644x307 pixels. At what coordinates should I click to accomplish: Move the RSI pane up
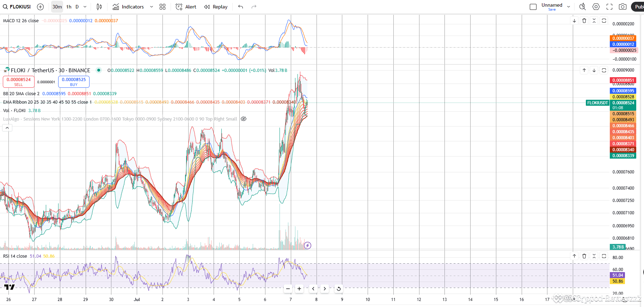pyautogui.click(x=575, y=256)
